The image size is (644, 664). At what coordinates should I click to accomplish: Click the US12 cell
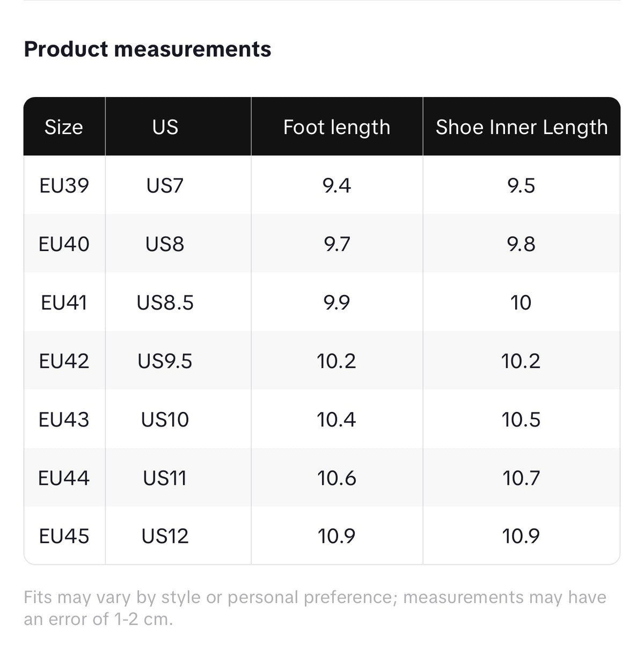(x=165, y=536)
